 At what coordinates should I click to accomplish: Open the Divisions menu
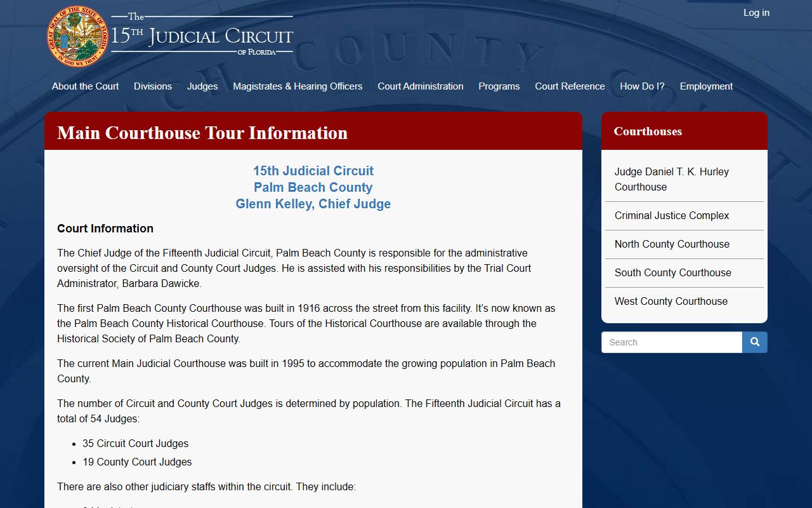[153, 86]
